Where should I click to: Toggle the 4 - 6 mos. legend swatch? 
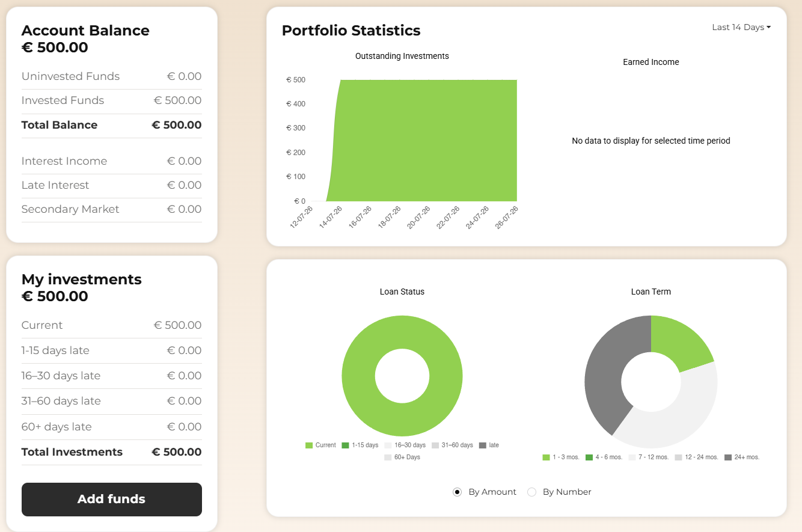589,457
